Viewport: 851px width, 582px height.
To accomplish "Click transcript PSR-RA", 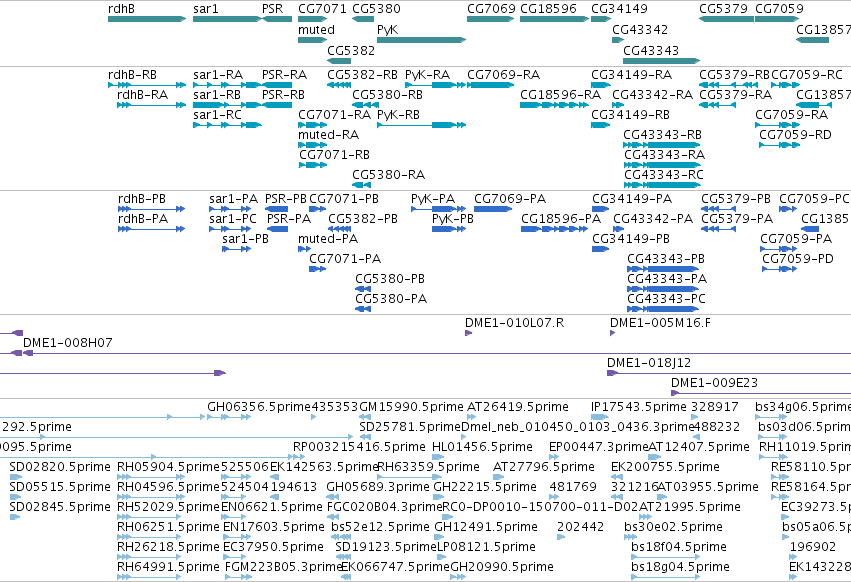I will (277, 85).
